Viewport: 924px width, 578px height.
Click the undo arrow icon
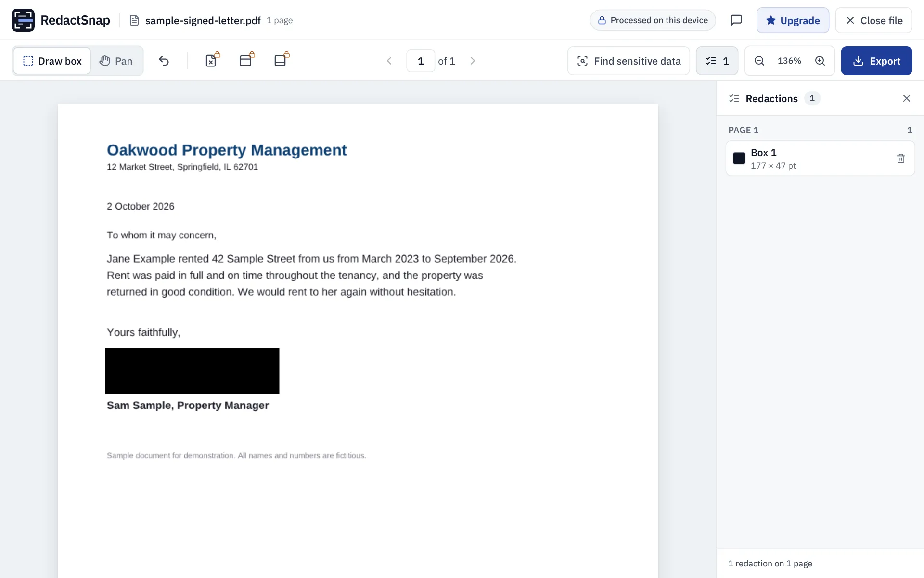[x=164, y=61]
